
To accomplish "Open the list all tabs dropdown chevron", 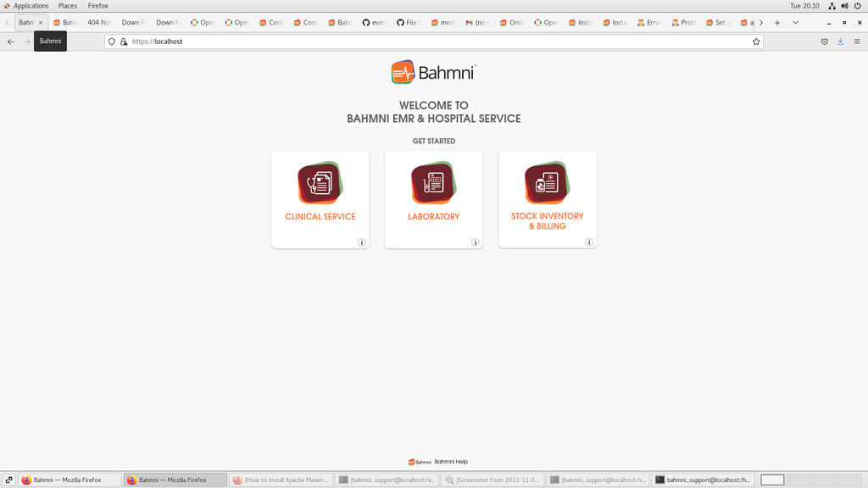I will [794, 23].
